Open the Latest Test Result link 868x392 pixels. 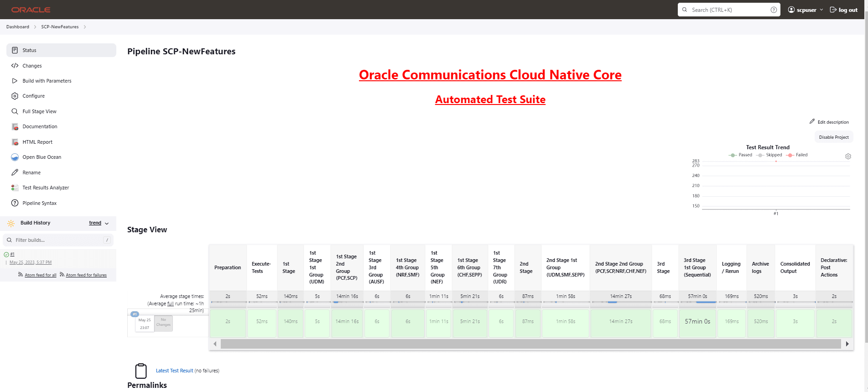175,371
